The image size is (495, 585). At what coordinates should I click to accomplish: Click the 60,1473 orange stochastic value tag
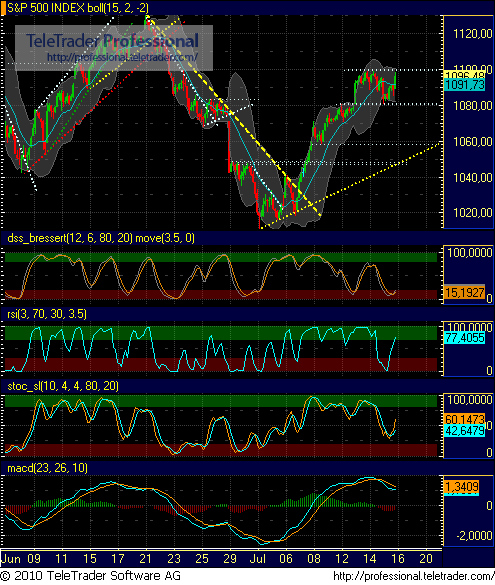click(x=464, y=419)
